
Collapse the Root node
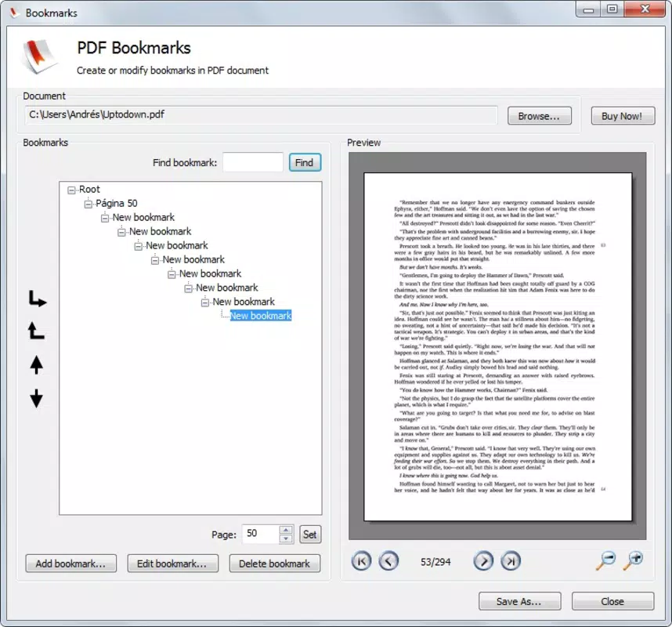click(x=71, y=190)
